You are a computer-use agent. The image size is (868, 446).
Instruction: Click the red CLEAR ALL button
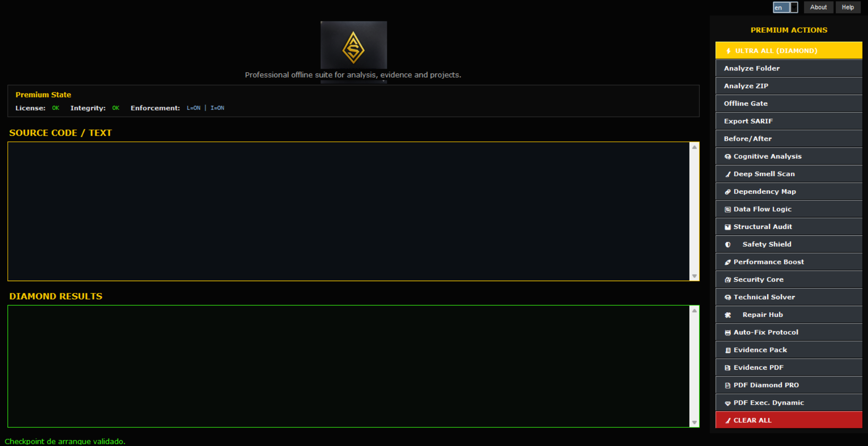pyautogui.click(x=789, y=420)
